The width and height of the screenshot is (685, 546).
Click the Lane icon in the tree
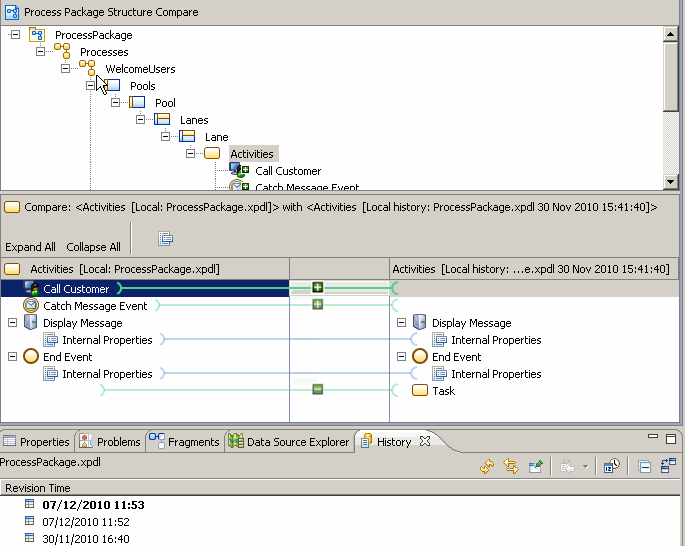[x=187, y=136]
